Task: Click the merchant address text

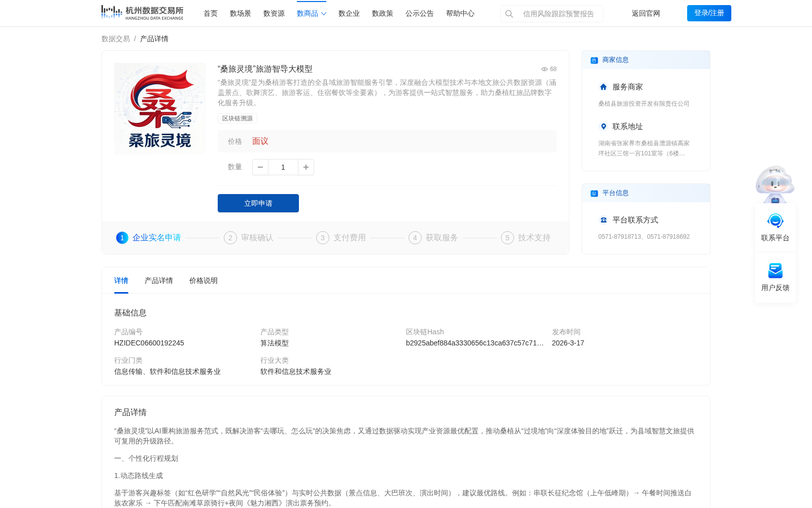Action: (644, 148)
